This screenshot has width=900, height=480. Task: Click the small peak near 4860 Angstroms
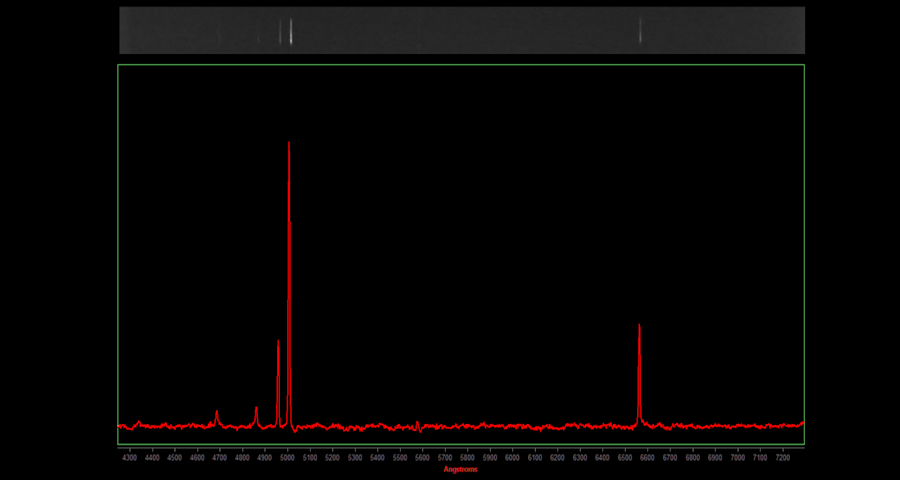[256, 409]
